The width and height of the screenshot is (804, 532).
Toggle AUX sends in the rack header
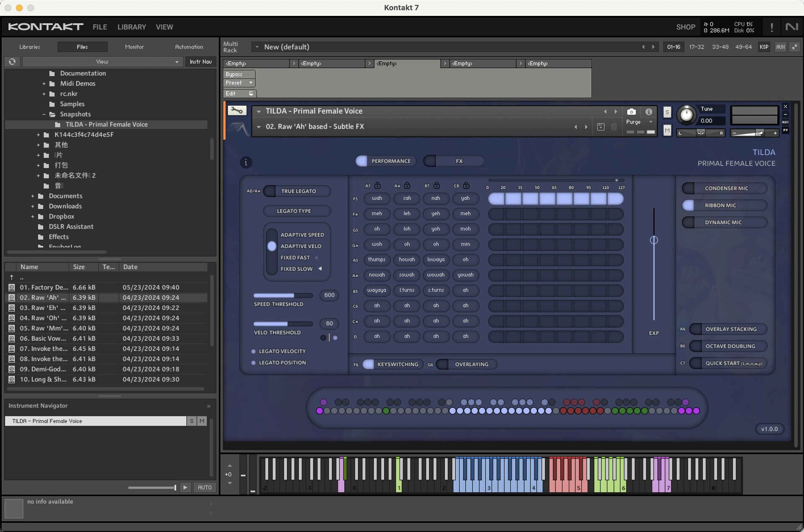pyautogui.click(x=780, y=47)
